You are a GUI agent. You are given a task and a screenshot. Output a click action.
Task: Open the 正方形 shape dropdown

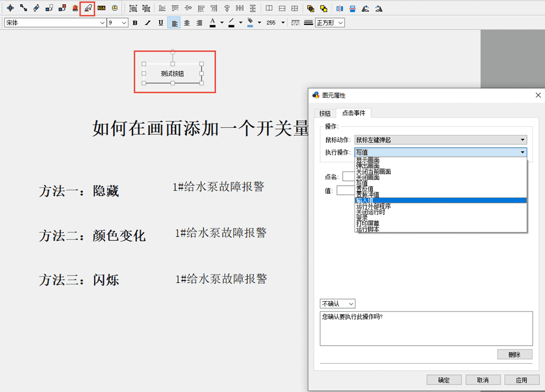[x=330, y=22]
